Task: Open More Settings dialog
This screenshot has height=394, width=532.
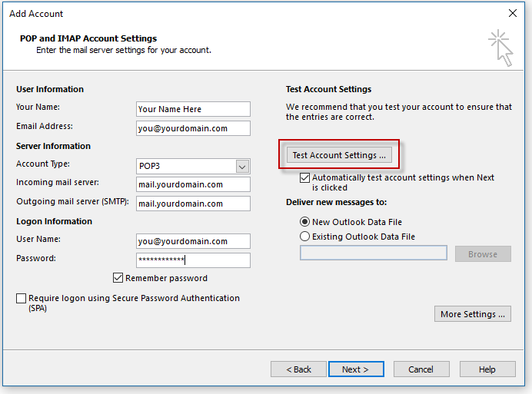Action: (x=473, y=314)
